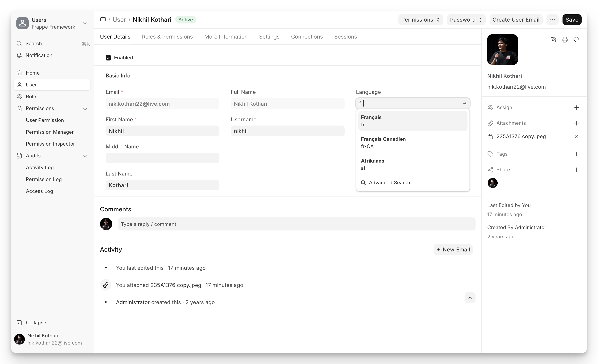The width and height of the screenshot is (598, 364).
Task: Click the heart like icon
Action: pyautogui.click(x=576, y=40)
